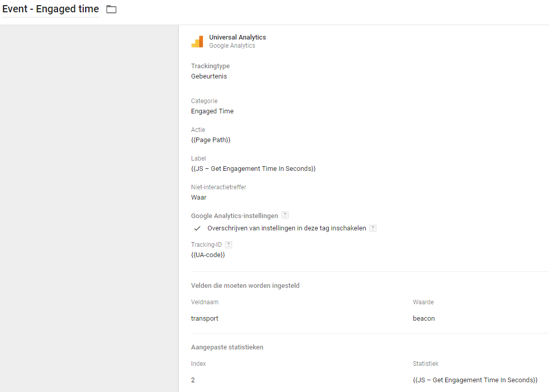Image resolution: width=549 pixels, height=392 pixels.
Task: Click the custom metric index 2
Action: 193,380
